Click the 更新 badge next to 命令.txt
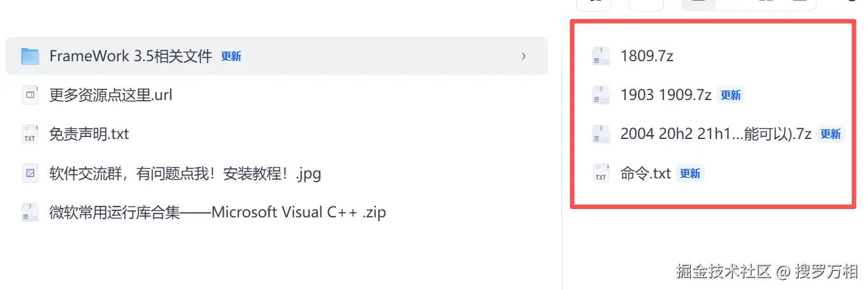The height and width of the screenshot is (290, 868). (690, 173)
